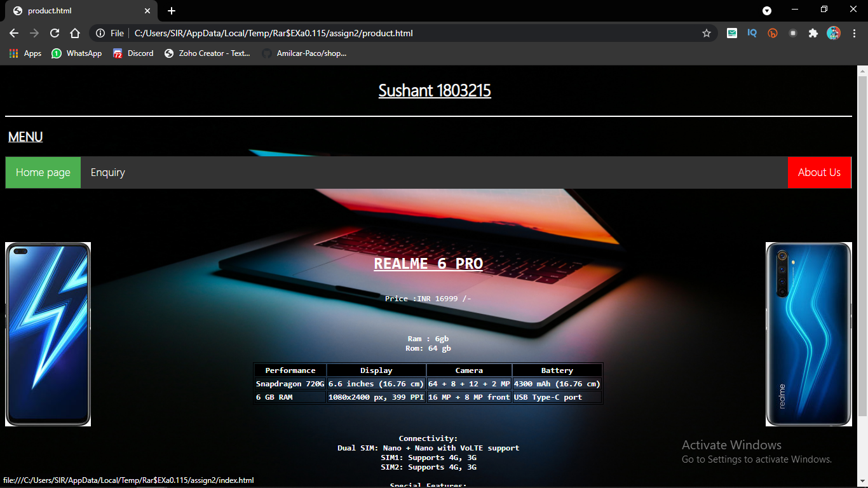Click the orange circular extension icon
868x488 pixels.
pos(773,33)
